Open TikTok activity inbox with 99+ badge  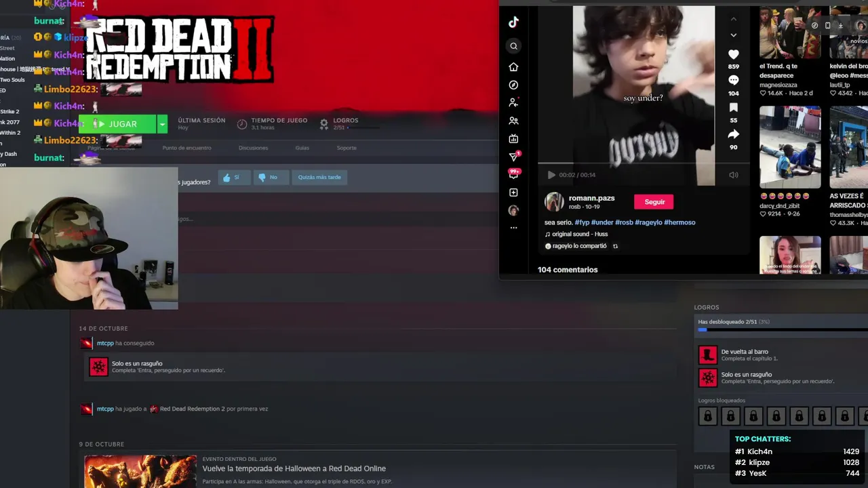click(x=513, y=174)
